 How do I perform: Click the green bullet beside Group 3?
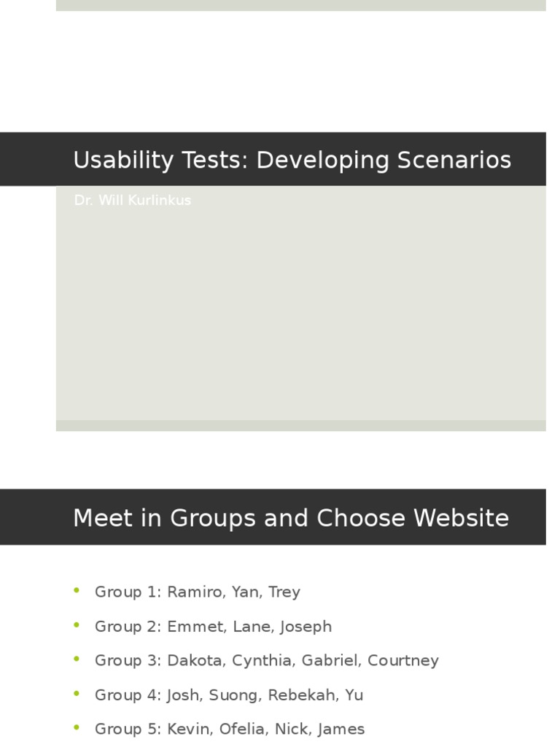[x=77, y=659]
